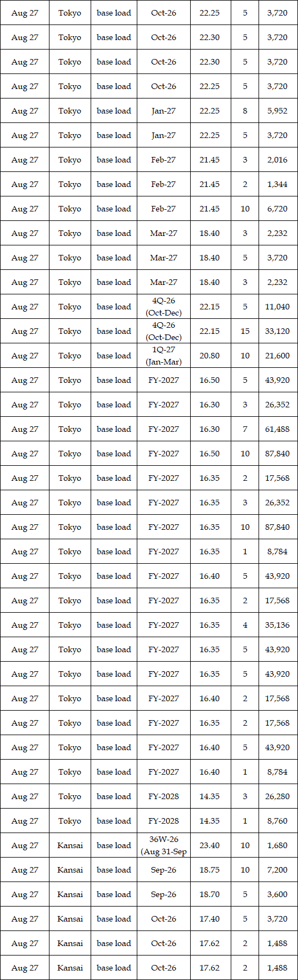Click the volume cell showing 35,136
298x980 pixels.
point(277,624)
